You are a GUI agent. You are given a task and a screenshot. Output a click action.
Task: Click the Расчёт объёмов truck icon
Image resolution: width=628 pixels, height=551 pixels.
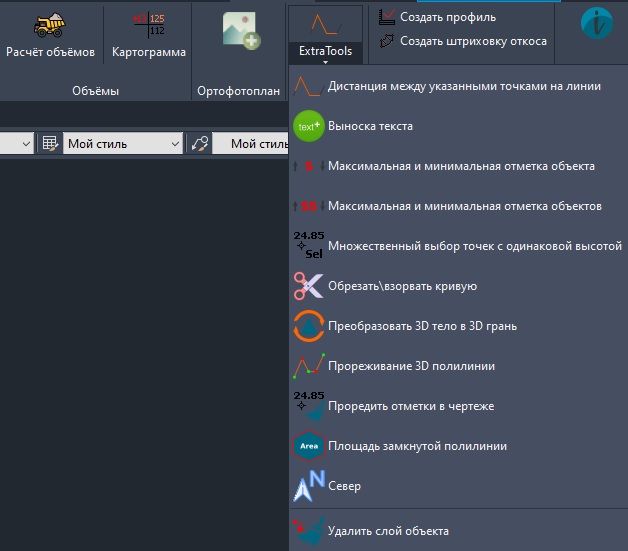point(49,25)
